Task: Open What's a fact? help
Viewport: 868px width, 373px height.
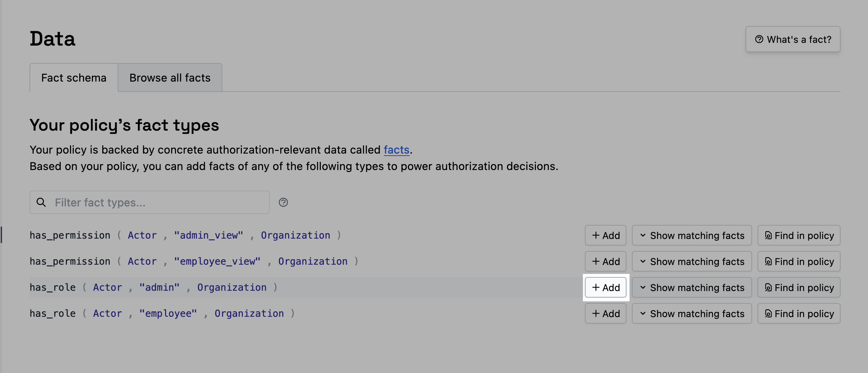Action: 793,39
